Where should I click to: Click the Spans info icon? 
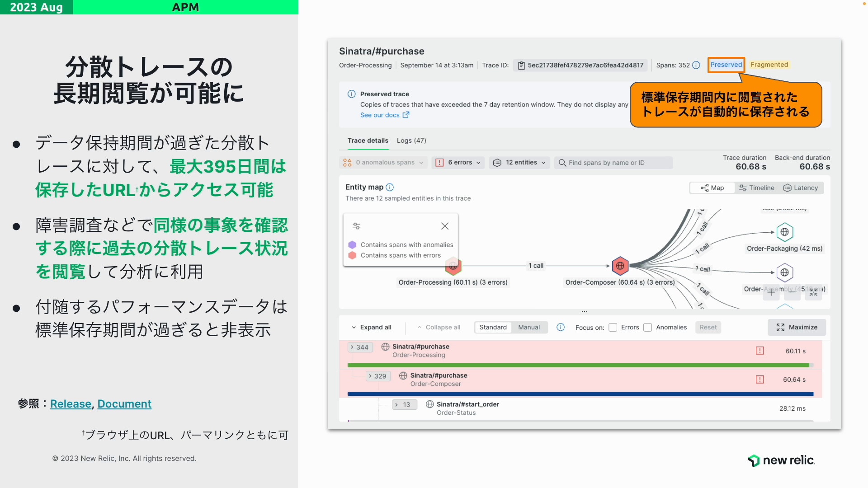pyautogui.click(x=696, y=65)
